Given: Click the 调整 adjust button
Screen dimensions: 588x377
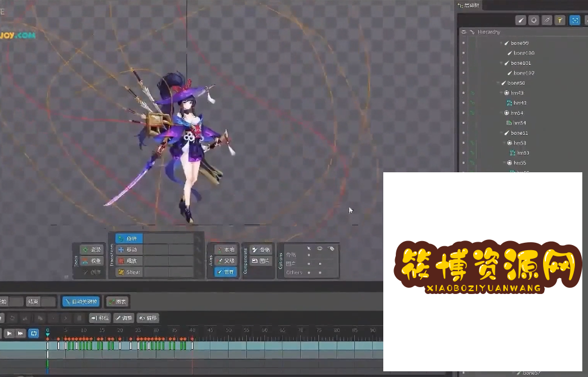Looking at the screenshot, I should click(x=124, y=318).
